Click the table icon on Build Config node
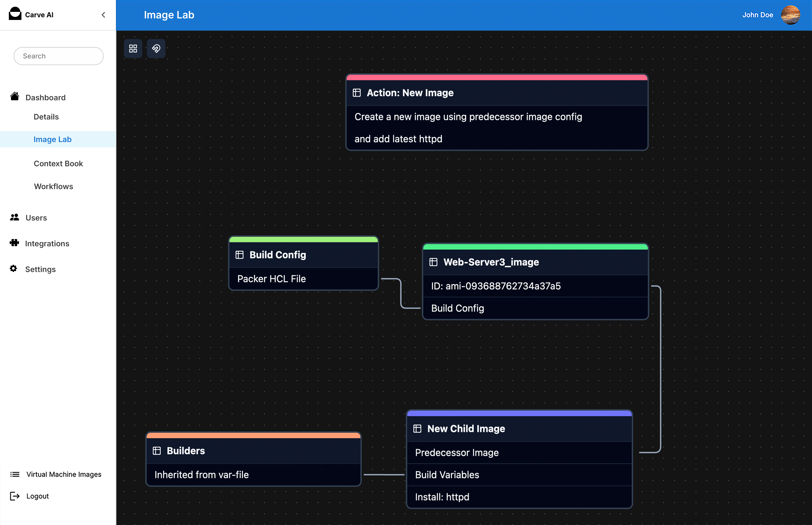The width and height of the screenshot is (812, 525). pyautogui.click(x=240, y=255)
